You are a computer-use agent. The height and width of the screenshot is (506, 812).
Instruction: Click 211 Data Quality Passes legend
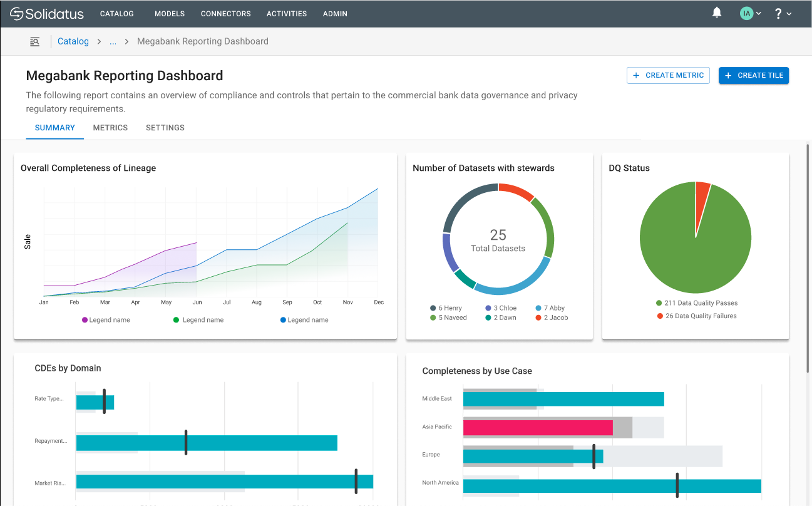[697, 303]
